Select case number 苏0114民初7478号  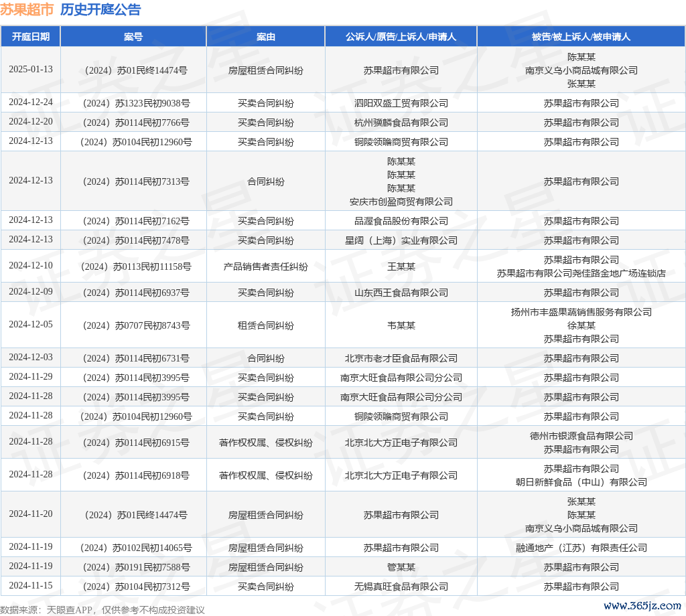[x=136, y=240]
